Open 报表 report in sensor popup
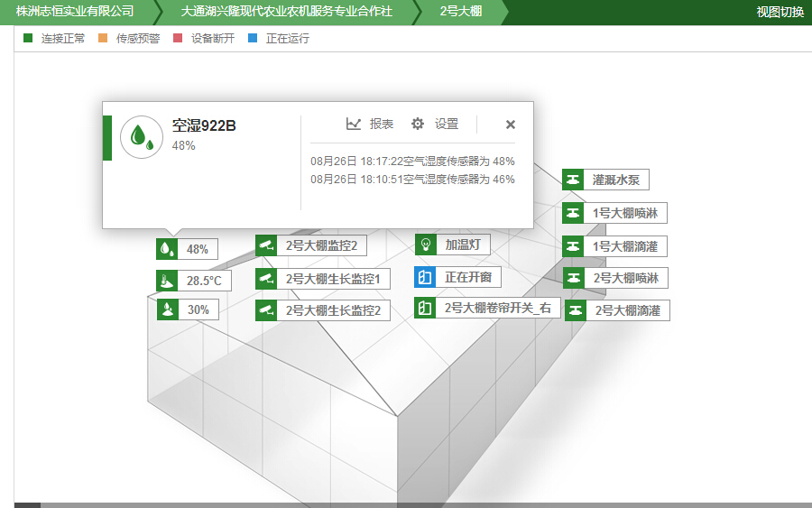 coord(370,125)
